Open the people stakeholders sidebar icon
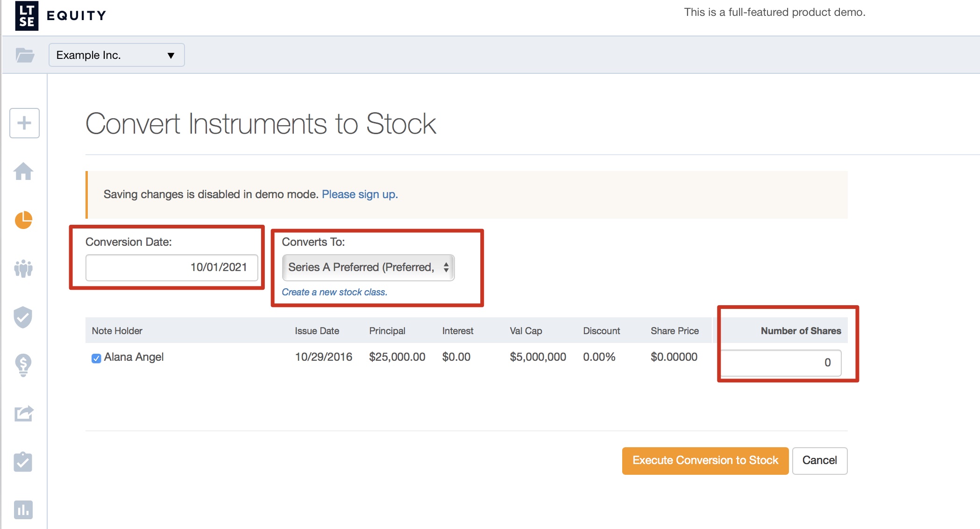The width and height of the screenshot is (980, 529). (23, 269)
